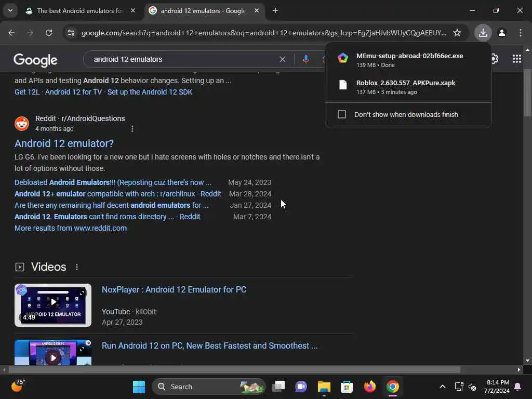
Task: Open notifications bell icon
Action: pos(518,387)
